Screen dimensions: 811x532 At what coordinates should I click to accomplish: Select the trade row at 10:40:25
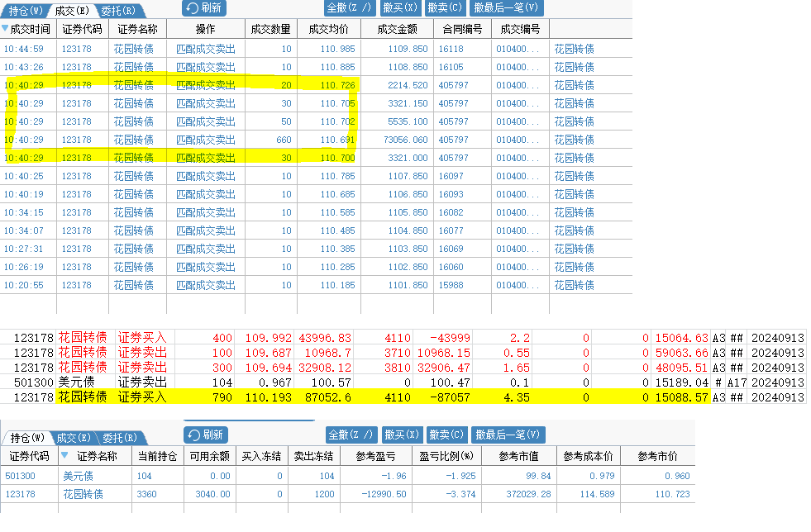316,176
